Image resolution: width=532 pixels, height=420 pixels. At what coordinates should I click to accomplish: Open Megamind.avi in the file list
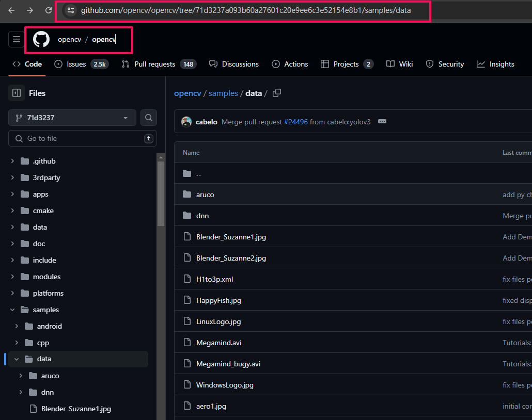[x=218, y=343]
